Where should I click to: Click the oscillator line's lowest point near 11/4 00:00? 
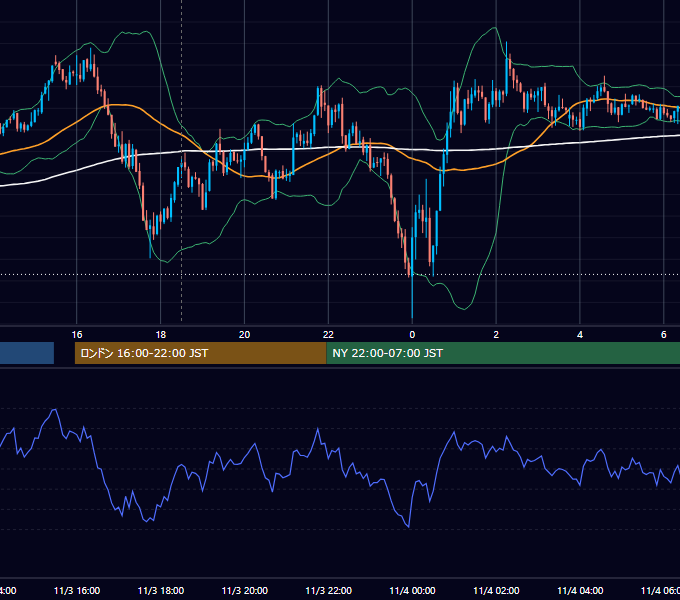(x=409, y=527)
